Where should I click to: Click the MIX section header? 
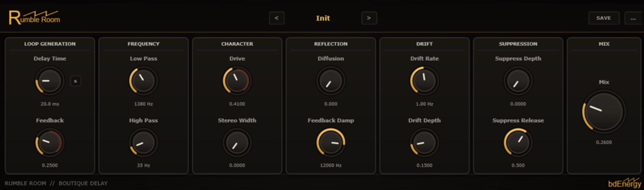(604, 44)
